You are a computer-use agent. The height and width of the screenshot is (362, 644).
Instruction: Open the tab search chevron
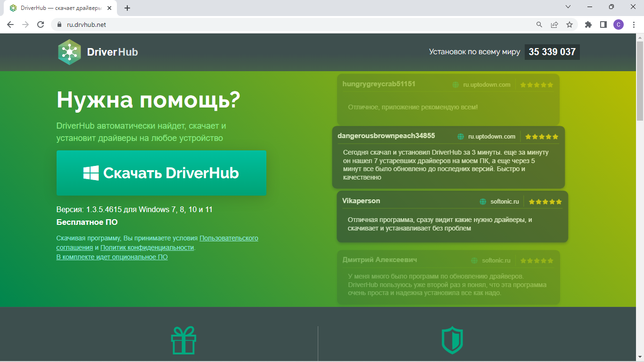click(568, 7)
